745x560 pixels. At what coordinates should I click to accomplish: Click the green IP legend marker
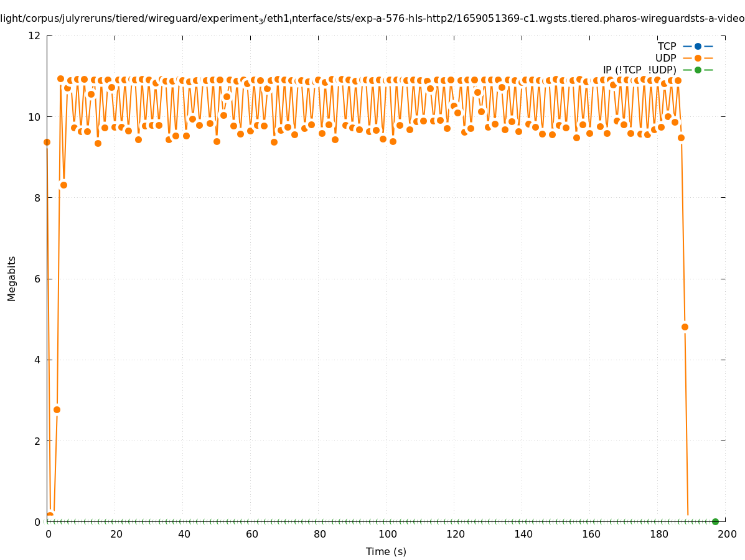click(698, 70)
